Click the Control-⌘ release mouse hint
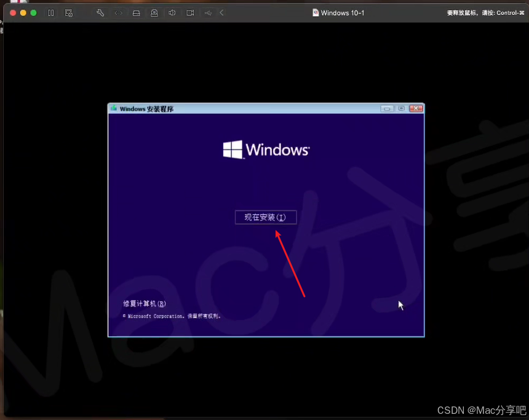Screen dimensions: 529x420 pos(485,13)
